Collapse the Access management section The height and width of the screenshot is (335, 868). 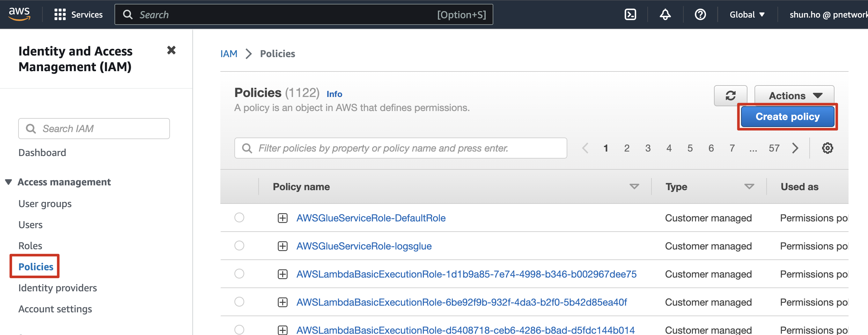click(9, 182)
